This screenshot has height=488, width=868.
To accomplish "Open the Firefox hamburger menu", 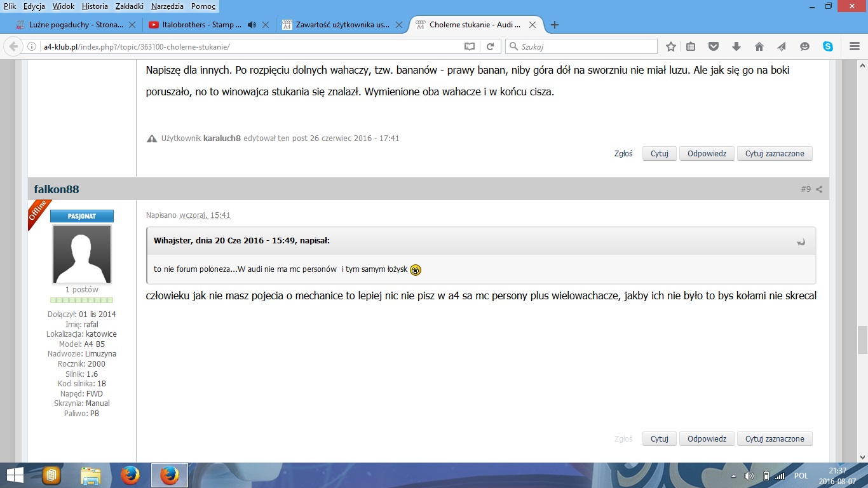I will pos(854,46).
